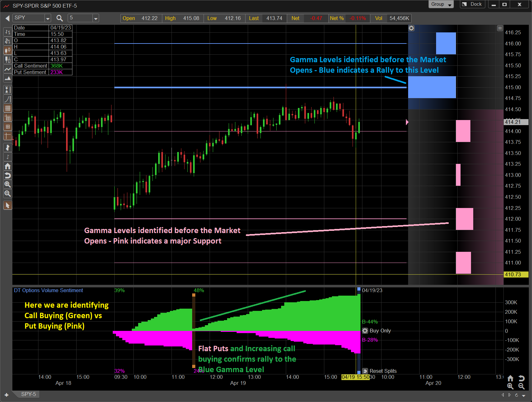
Task: Click the plus icon to add tab
Action: [x=6, y=395]
